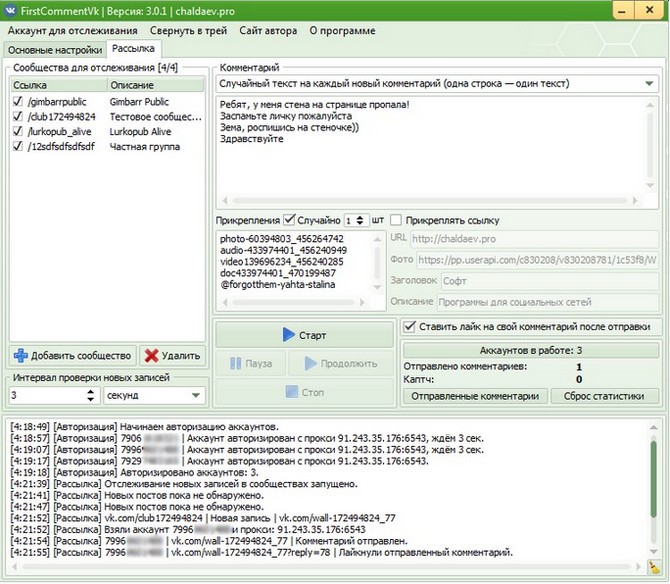Toggle Ставить лайк на свой комментарий checkbox
670x584 pixels.
click(409, 327)
